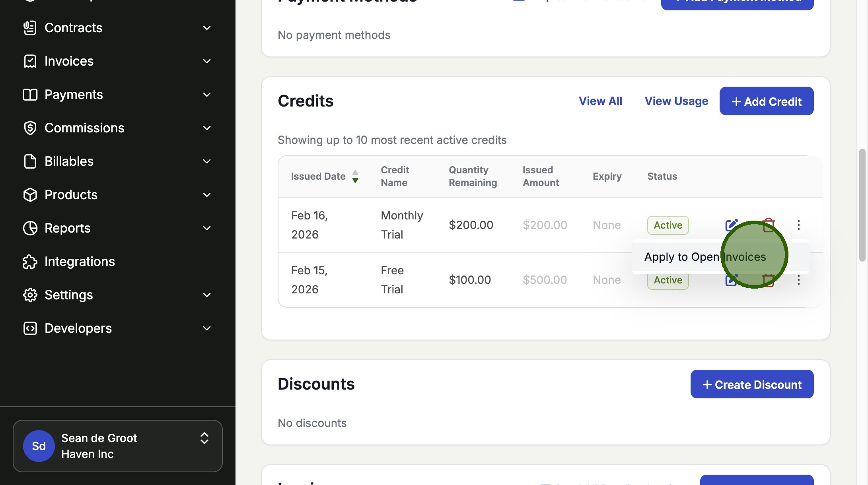Click the Invoices receipt icon
This screenshot has width=868, height=485.
pyautogui.click(x=30, y=61)
